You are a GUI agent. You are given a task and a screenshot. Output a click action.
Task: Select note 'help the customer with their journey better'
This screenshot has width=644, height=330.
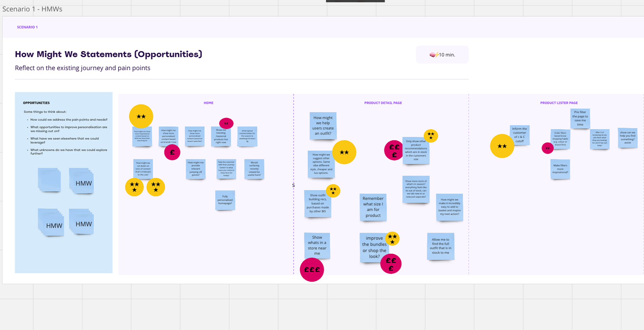226,169
